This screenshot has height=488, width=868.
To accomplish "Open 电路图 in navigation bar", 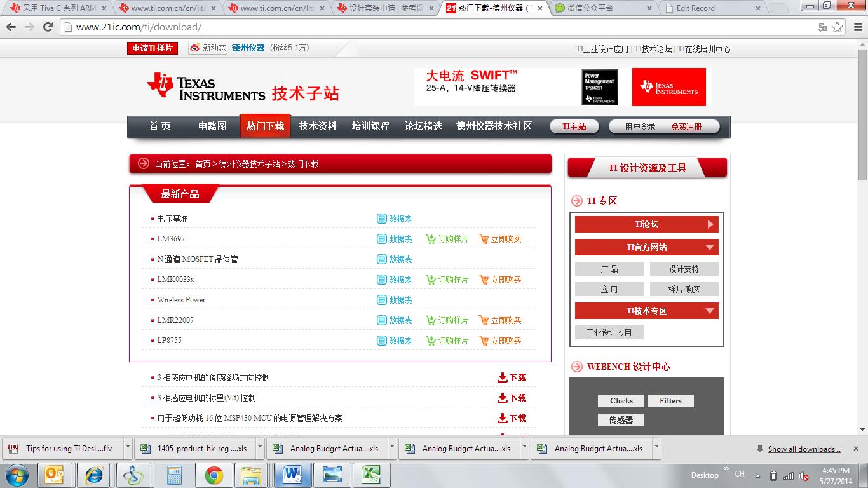I will [212, 126].
